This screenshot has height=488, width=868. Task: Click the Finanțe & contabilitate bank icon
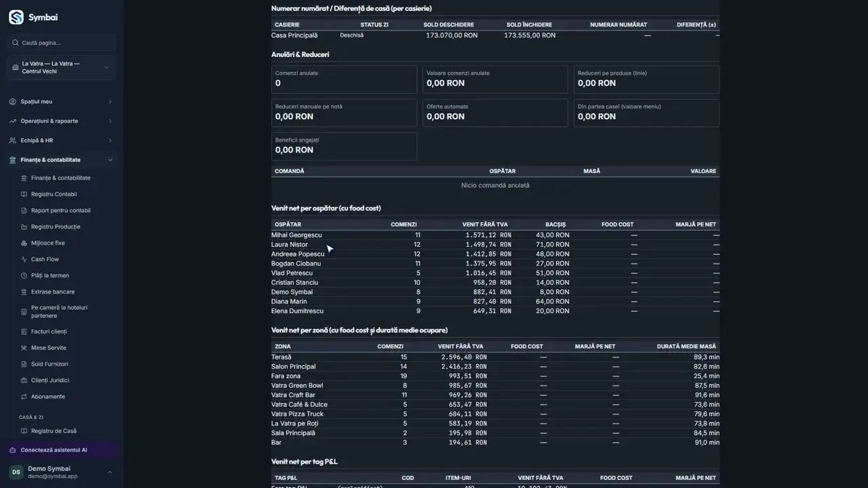(x=13, y=160)
